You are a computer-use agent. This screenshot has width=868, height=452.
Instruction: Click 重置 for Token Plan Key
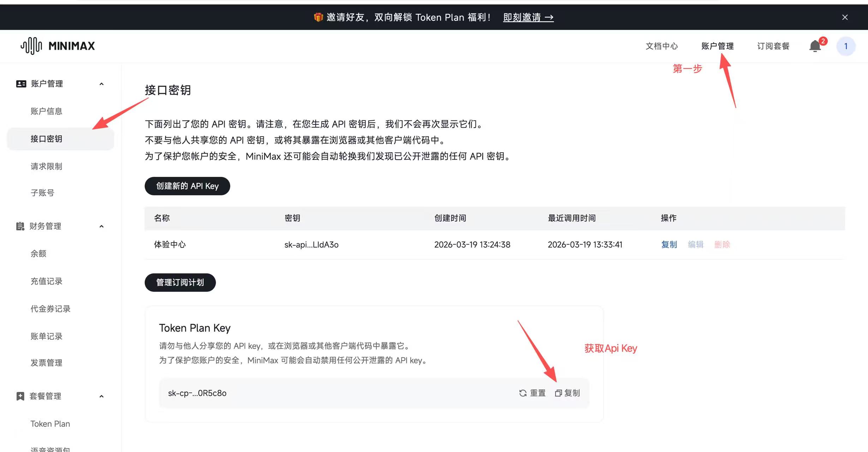point(538,393)
